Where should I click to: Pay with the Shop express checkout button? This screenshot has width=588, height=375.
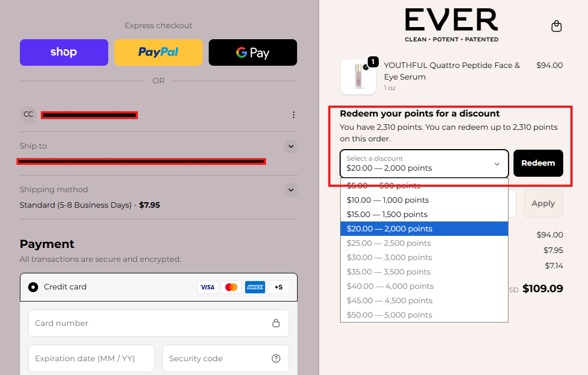(x=64, y=52)
